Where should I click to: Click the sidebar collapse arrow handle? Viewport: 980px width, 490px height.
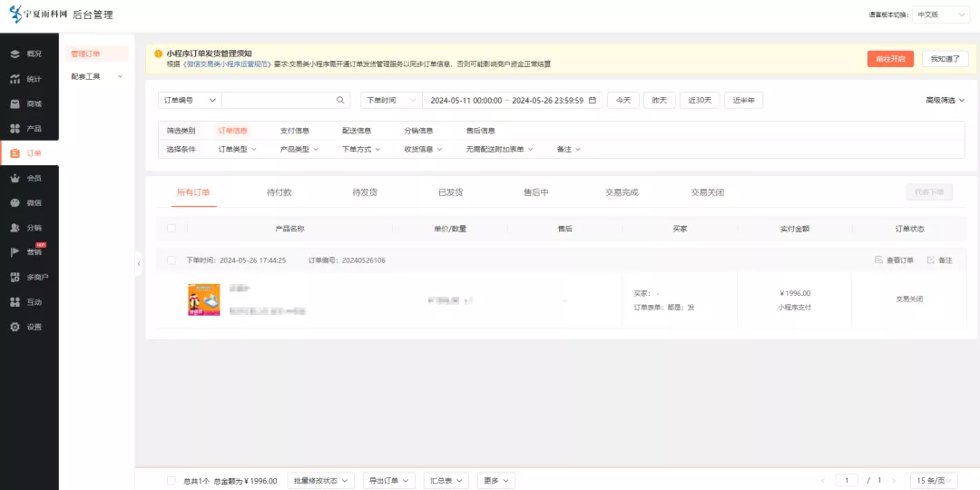point(139,264)
